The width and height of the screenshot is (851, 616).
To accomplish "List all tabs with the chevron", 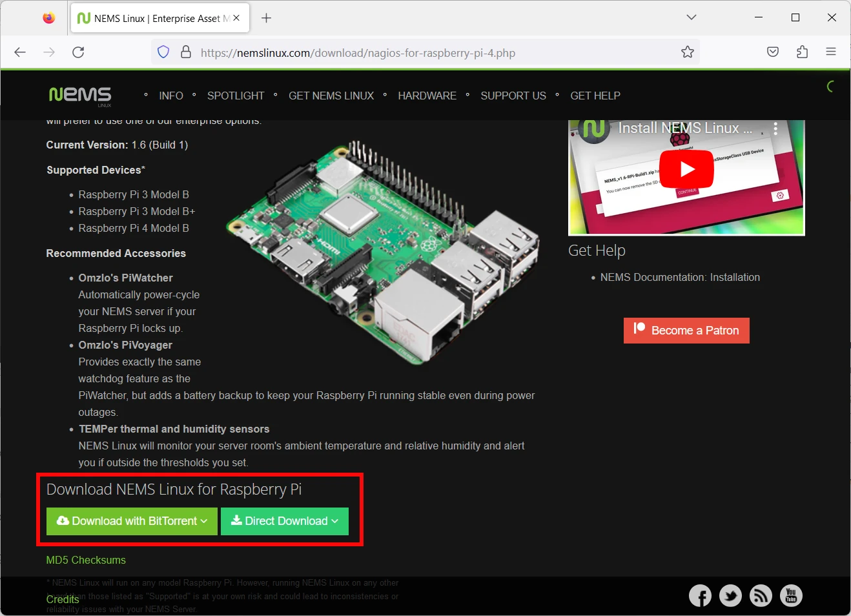I will point(692,17).
